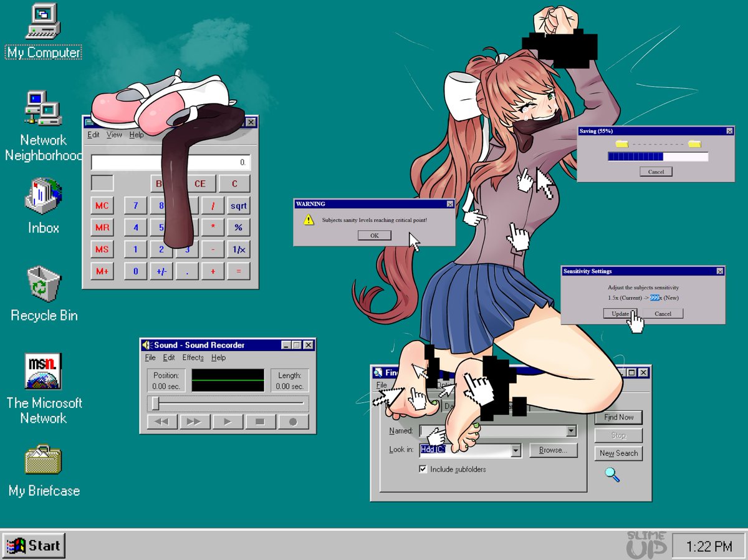Click the 1:22 PM clock in the tray
The image size is (748, 560).
pos(709,547)
